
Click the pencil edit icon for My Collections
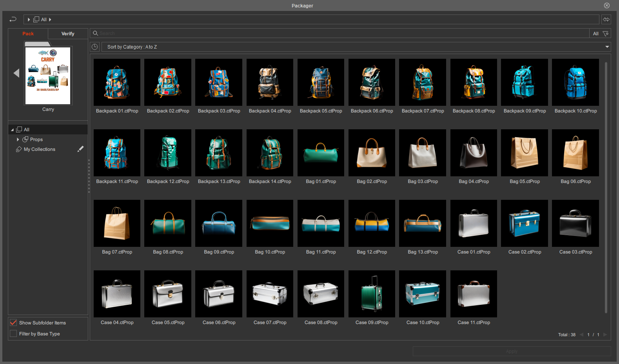tap(80, 149)
